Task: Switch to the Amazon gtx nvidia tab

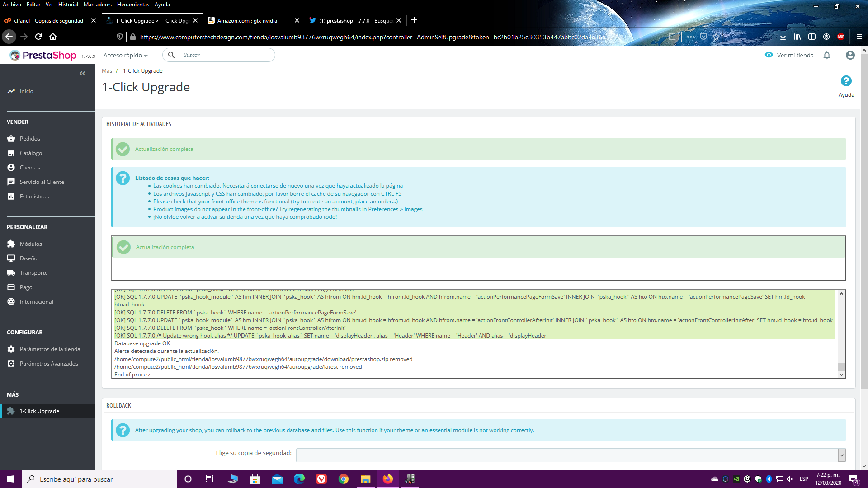Action: 247,20
